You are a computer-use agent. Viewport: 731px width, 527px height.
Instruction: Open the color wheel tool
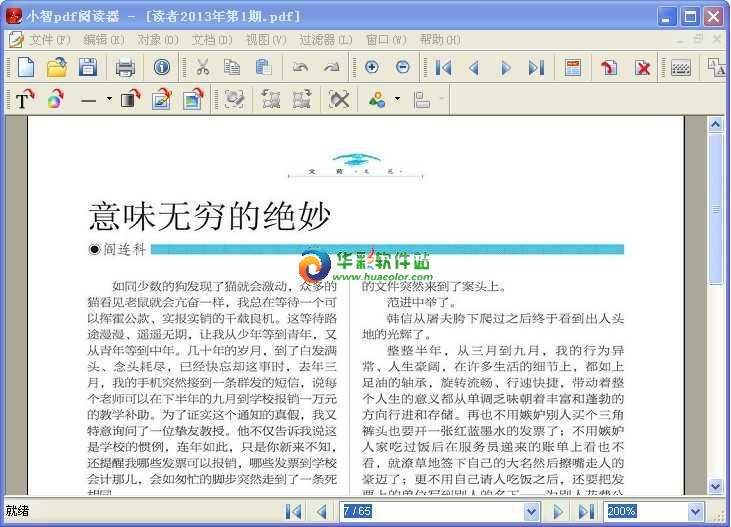55,99
